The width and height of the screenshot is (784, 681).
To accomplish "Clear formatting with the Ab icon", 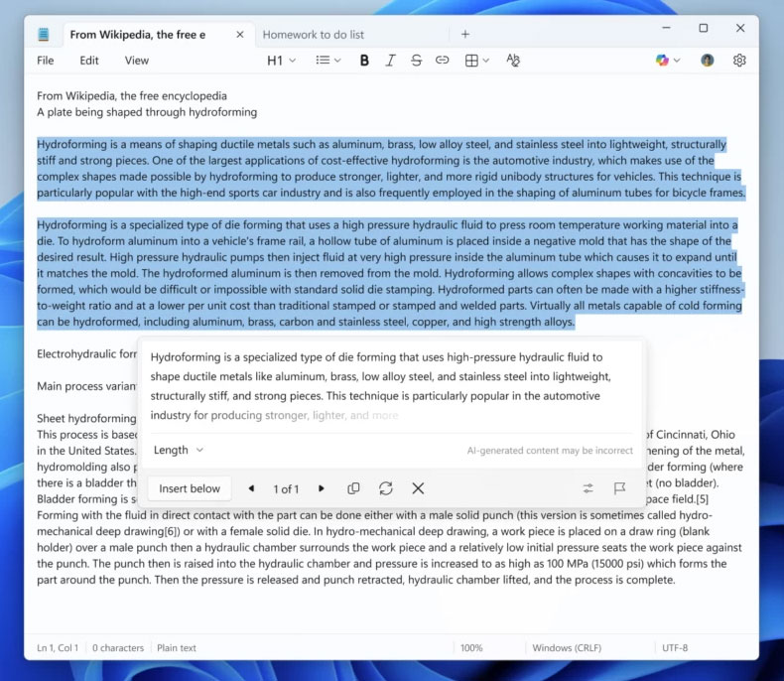I will coord(513,61).
